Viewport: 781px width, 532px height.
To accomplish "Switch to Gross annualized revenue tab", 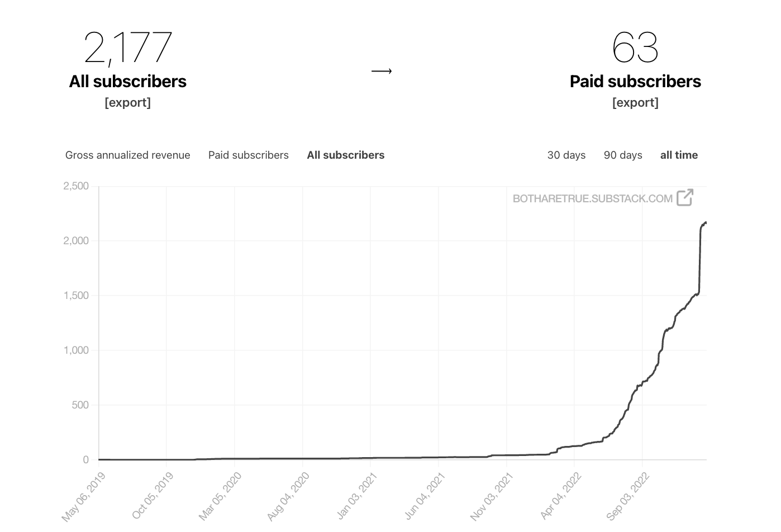I will click(x=127, y=155).
